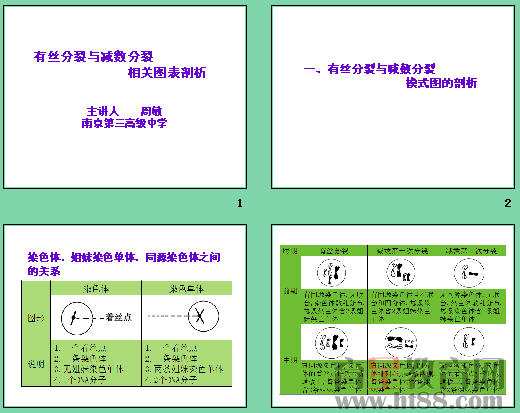Click the heading '一、有丝分裂与减数分裂' on slide 2
The image size is (520, 413).
tap(369, 69)
